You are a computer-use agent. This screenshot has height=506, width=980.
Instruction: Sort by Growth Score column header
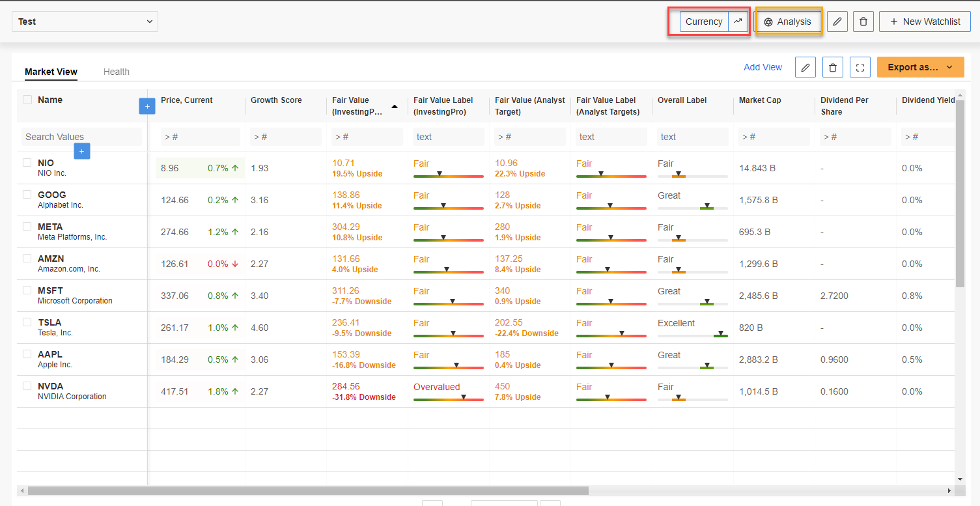pos(276,100)
